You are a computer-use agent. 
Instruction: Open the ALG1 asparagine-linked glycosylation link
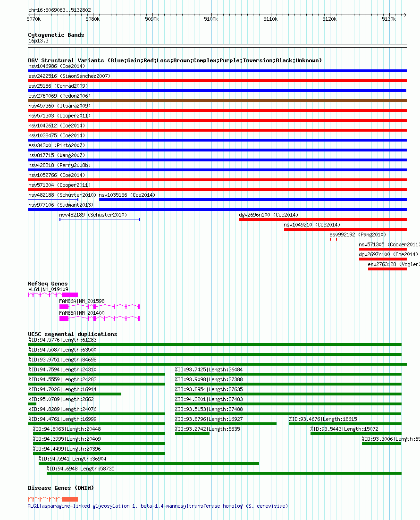(x=158, y=506)
